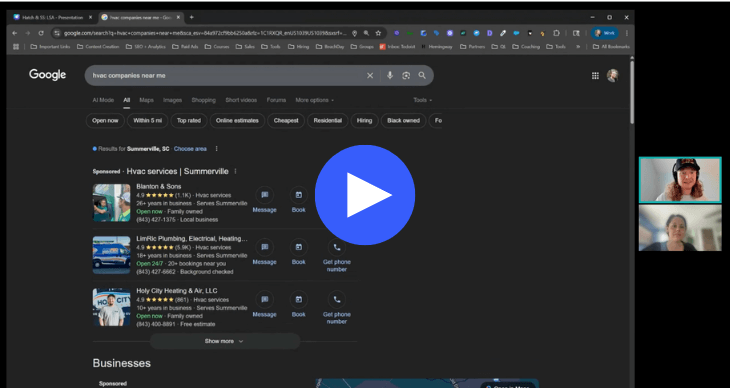Viewport: 730px width, 390px height.
Task: Open the LimRic Plumbing van thumbnail
Action: point(111,255)
